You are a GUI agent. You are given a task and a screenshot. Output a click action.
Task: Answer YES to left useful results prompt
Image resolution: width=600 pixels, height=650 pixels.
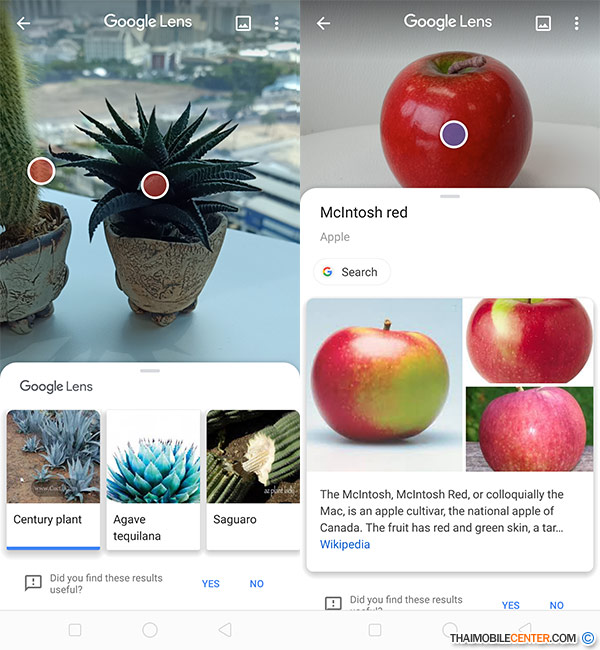tap(211, 584)
